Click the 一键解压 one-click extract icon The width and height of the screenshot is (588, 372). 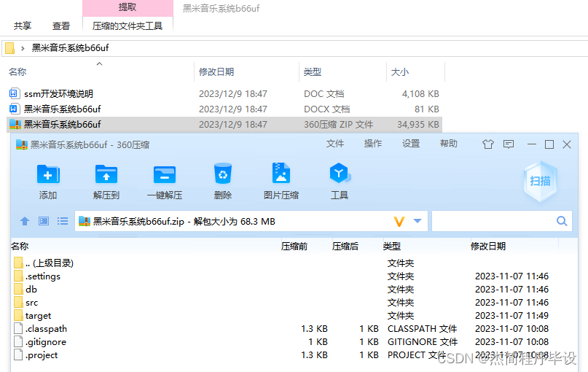[x=164, y=174]
